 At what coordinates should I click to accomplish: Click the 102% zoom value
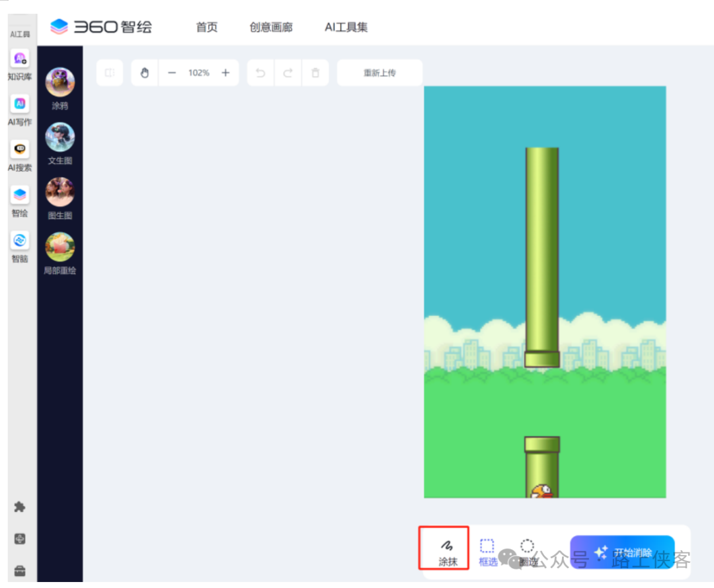tap(199, 73)
